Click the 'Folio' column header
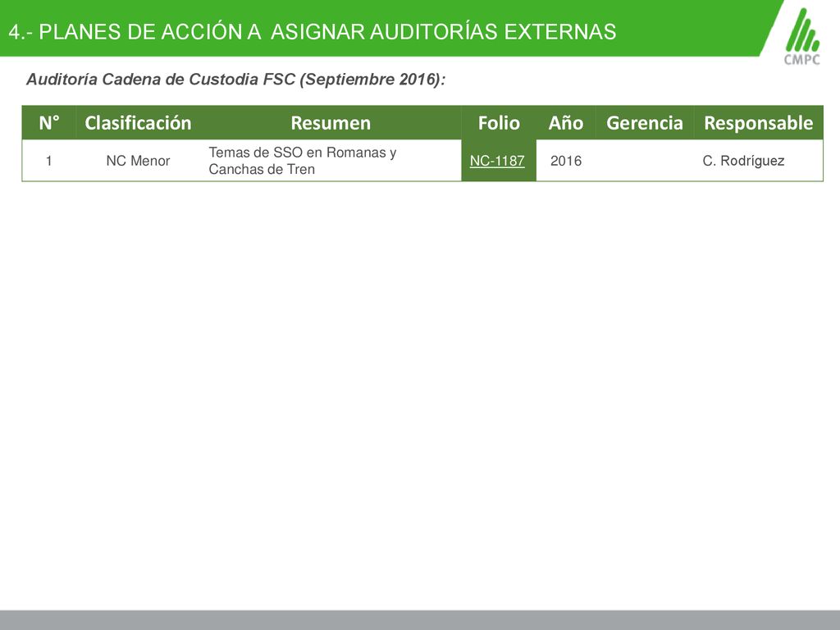The width and height of the screenshot is (840, 630). (x=499, y=123)
